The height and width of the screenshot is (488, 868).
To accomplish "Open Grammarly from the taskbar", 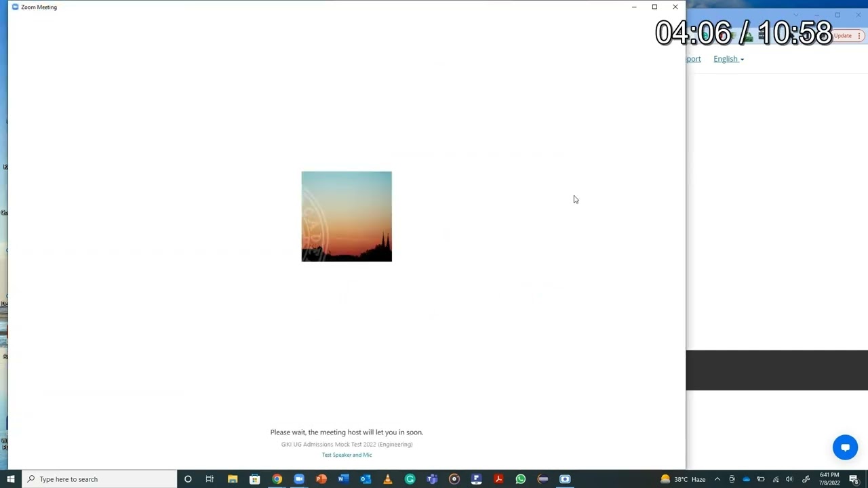I will (410, 479).
